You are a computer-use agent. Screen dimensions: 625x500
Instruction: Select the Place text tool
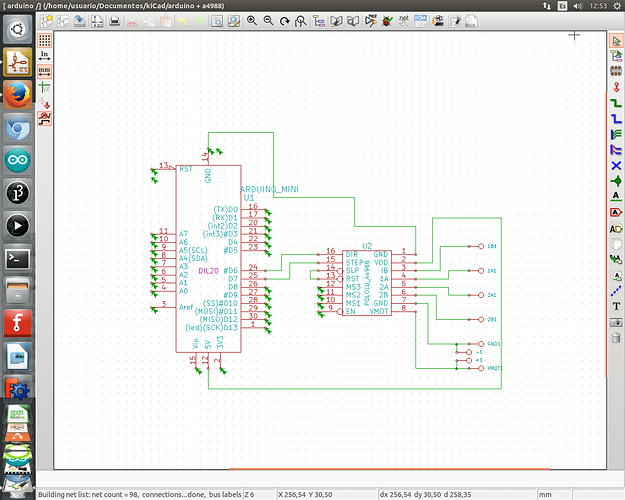coord(616,306)
